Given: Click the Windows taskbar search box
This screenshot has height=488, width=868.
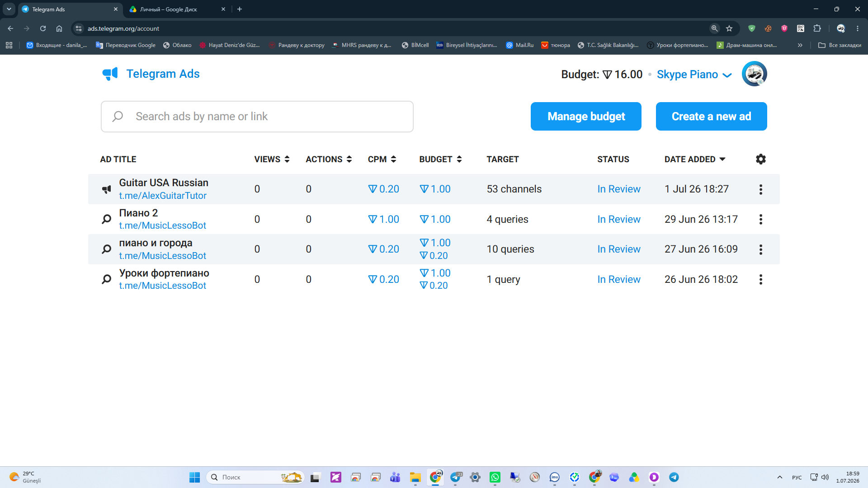Looking at the screenshot, I should tap(255, 477).
